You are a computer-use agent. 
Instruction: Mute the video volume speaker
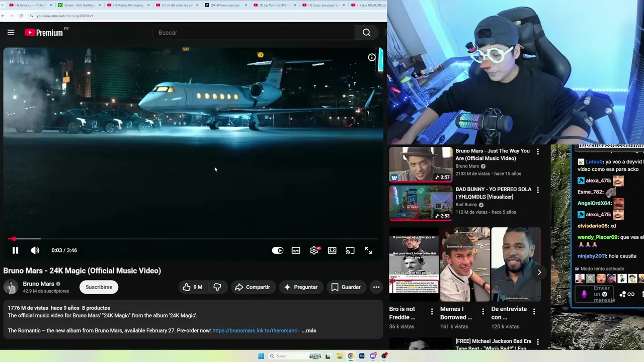pos(35,250)
